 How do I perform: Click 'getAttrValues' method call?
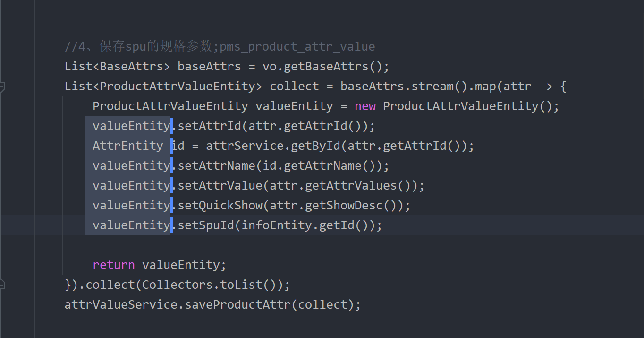tap(351, 185)
